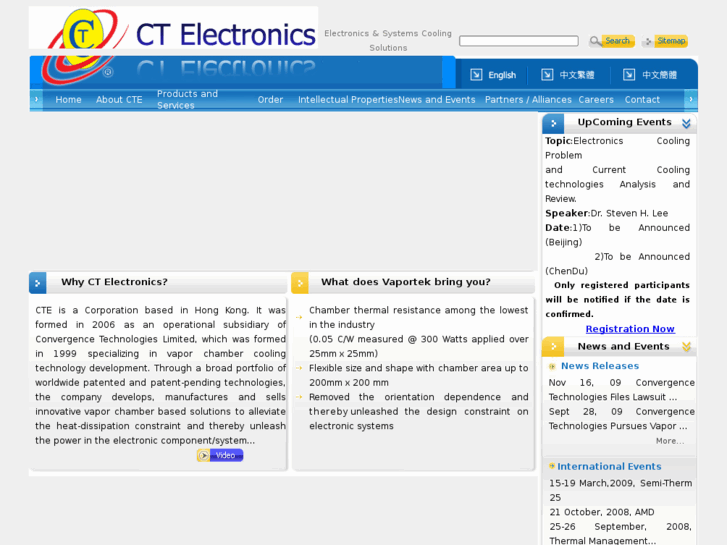Click blue icon beside UpComing Events

[553, 123]
